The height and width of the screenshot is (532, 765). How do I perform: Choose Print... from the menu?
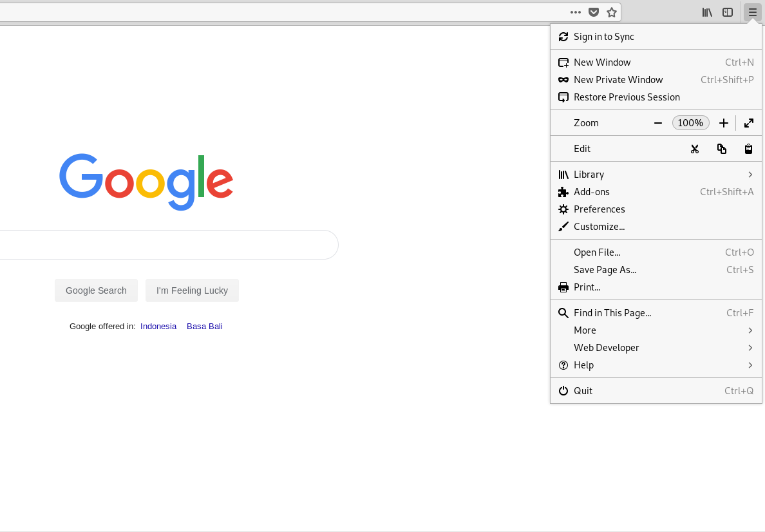[x=656, y=287]
